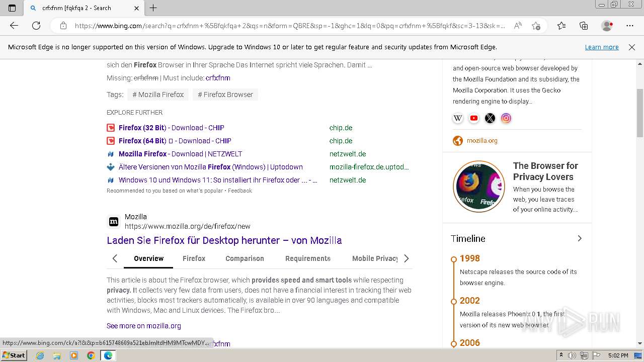Open Firefox (64 Bit) Download CHIP link
Image resolution: width=644 pixels, height=362 pixels.
175,141
